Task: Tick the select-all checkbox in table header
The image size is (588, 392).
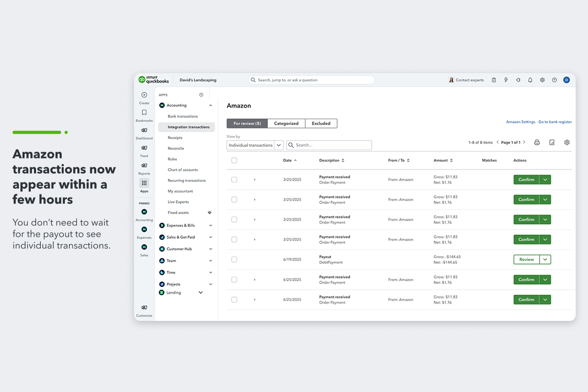Action: [x=234, y=160]
